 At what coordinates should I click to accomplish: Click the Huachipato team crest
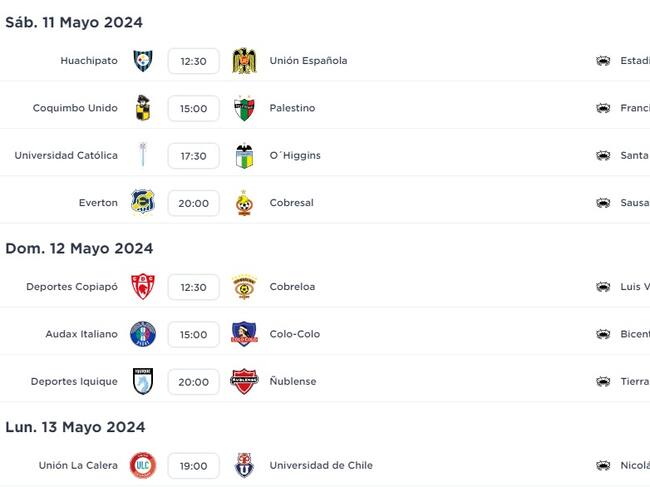pos(143,61)
